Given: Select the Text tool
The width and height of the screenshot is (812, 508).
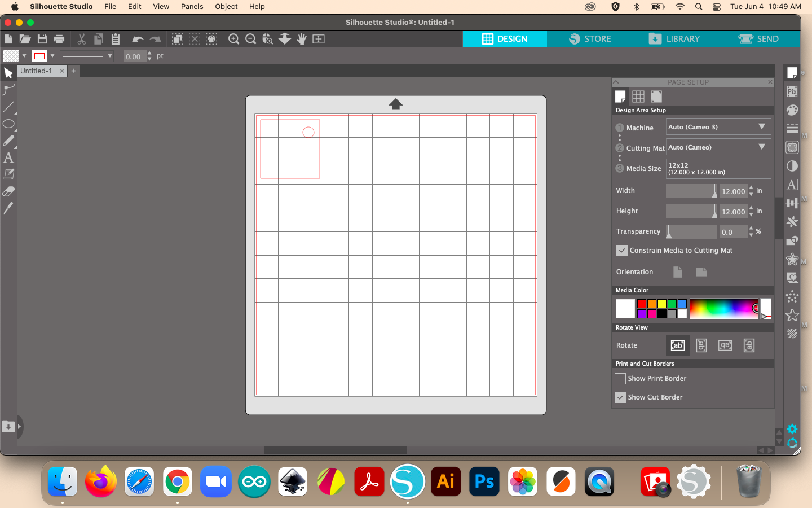Looking at the screenshot, I should (8, 157).
